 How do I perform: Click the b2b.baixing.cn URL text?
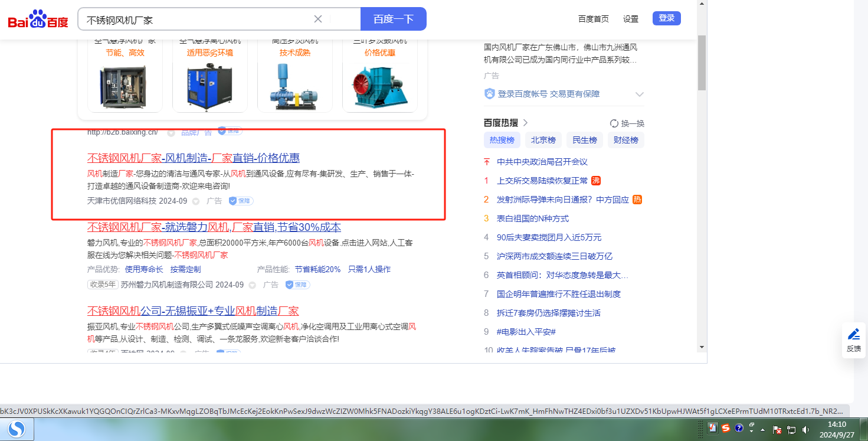(x=123, y=132)
